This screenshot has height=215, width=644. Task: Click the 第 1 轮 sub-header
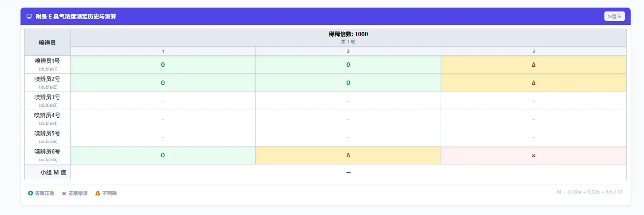[348, 41]
